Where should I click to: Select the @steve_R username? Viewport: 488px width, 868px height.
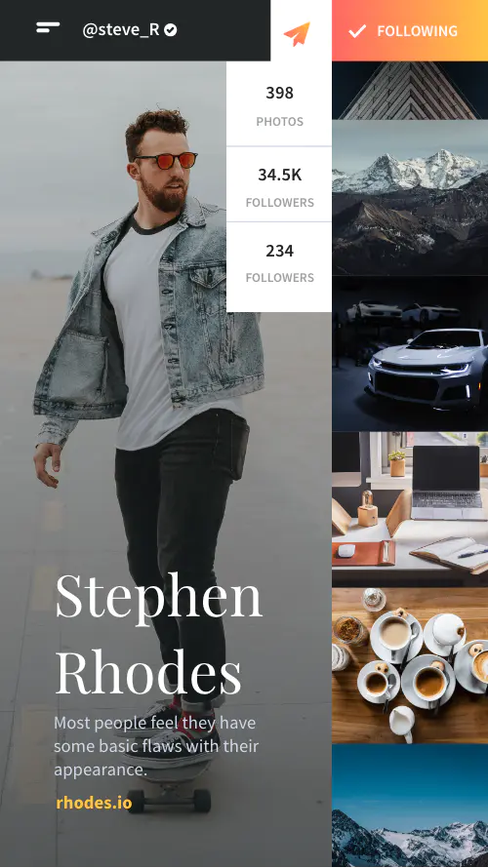[x=121, y=30]
